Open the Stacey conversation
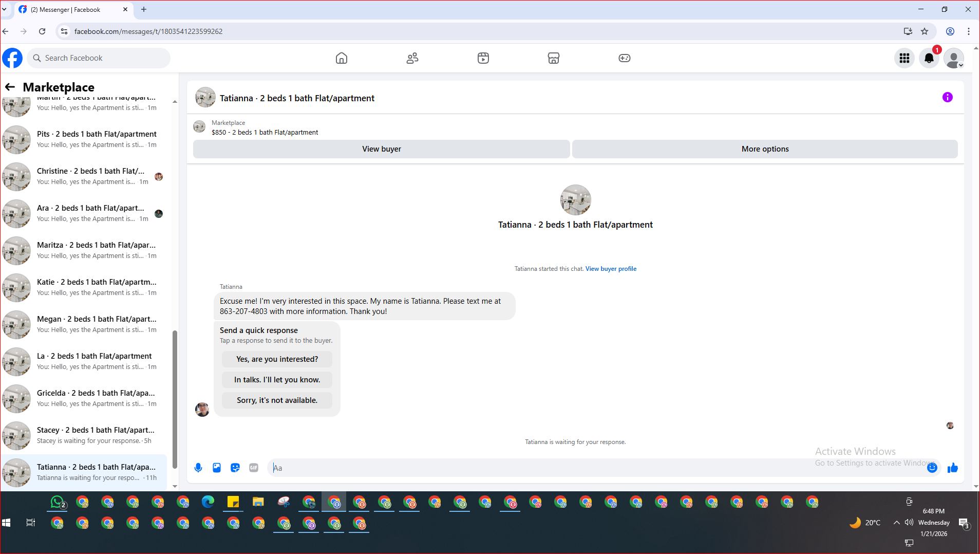Viewport: 980px width, 554px height. click(84, 435)
